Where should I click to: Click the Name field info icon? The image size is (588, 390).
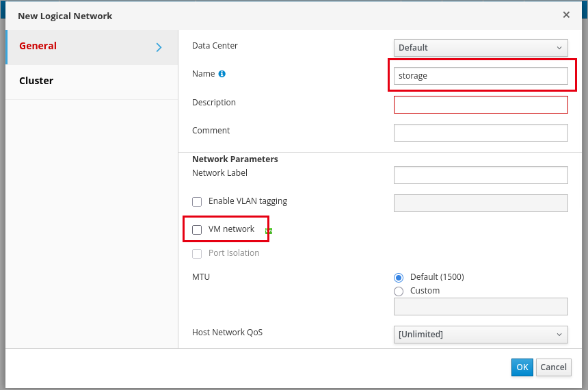coord(222,74)
